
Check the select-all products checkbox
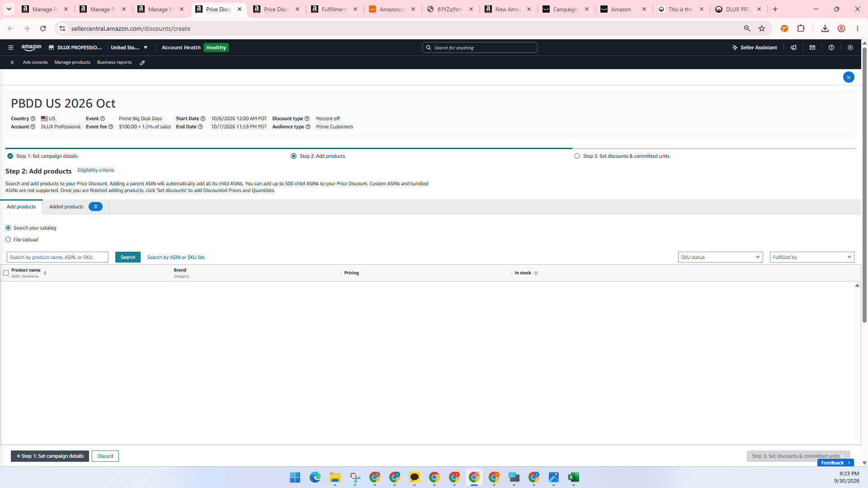(6, 273)
